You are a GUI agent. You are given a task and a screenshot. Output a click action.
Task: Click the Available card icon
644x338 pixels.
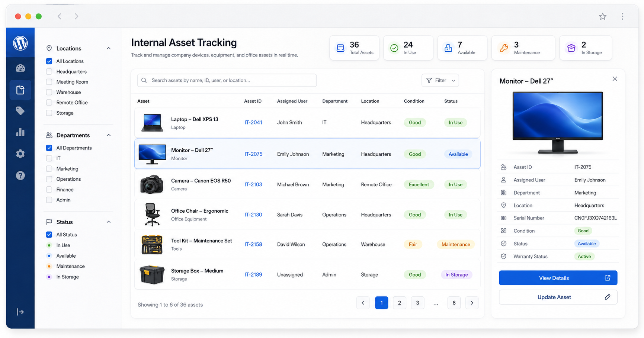pyautogui.click(x=448, y=48)
